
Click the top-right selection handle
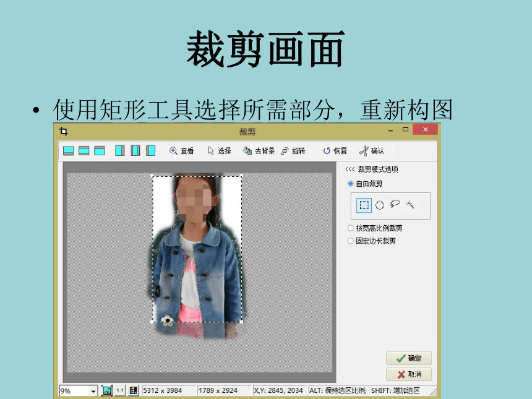[x=242, y=176]
